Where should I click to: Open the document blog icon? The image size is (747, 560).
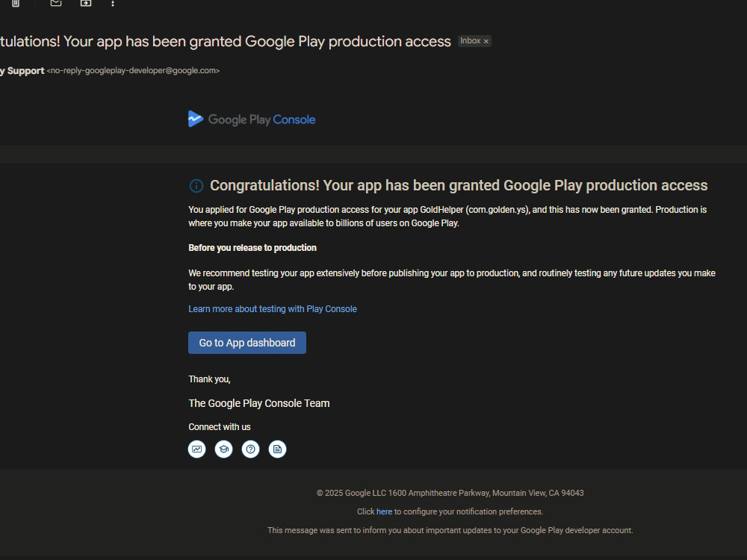click(277, 449)
